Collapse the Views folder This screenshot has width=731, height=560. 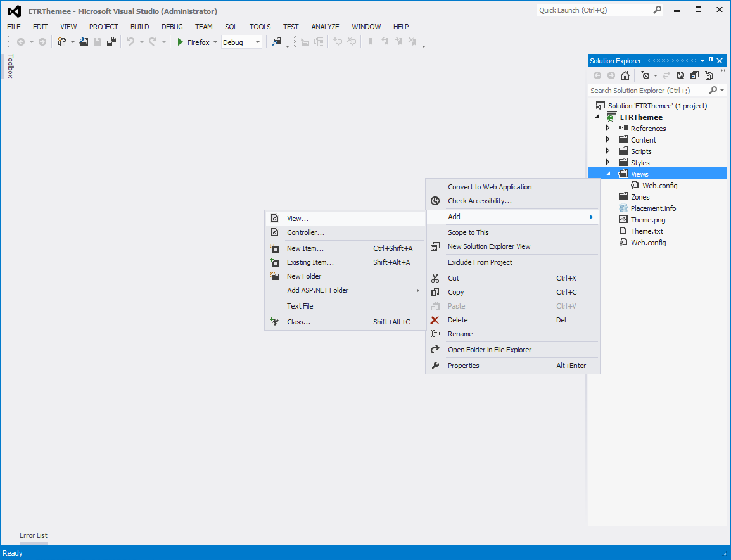point(608,174)
